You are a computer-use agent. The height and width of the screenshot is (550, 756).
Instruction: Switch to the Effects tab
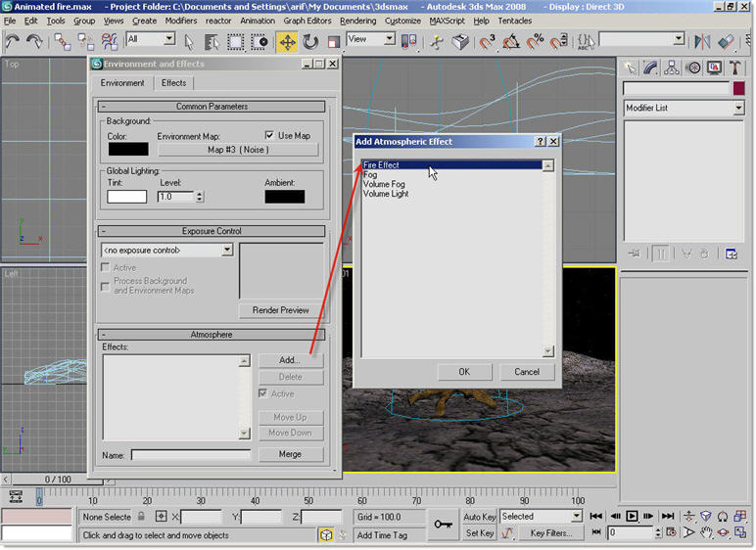[173, 83]
